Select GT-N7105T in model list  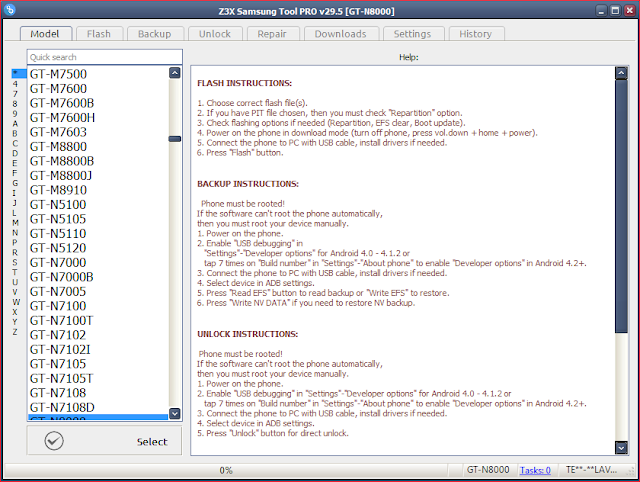pos(98,378)
